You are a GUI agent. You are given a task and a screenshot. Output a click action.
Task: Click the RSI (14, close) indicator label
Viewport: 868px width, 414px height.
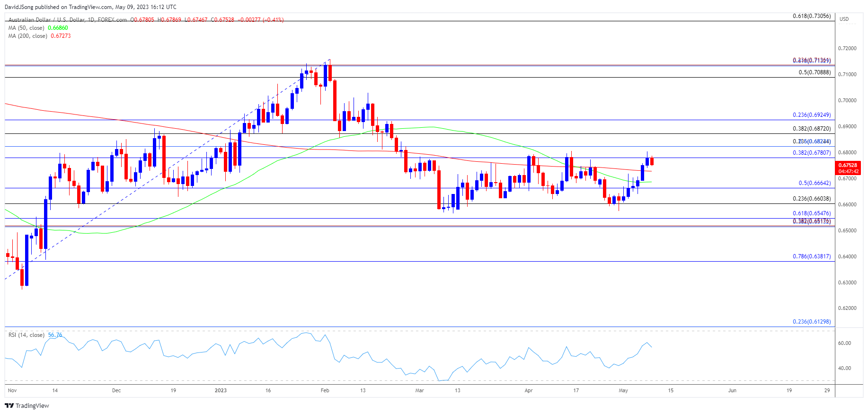(27, 335)
